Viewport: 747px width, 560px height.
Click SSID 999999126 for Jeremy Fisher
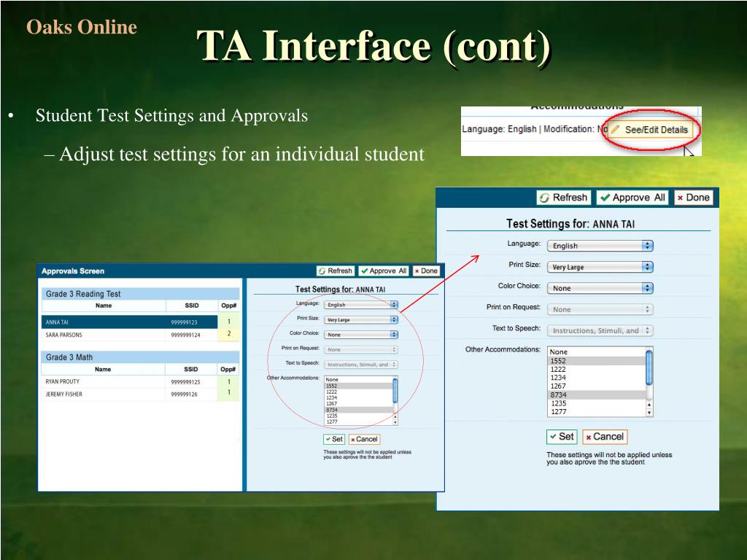tap(184, 394)
